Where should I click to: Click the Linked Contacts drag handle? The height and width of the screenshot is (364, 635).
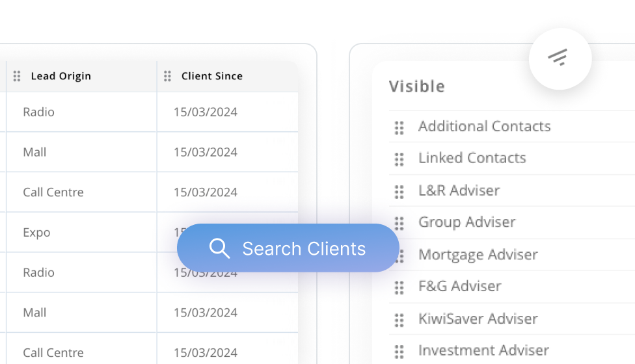click(x=399, y=159)
